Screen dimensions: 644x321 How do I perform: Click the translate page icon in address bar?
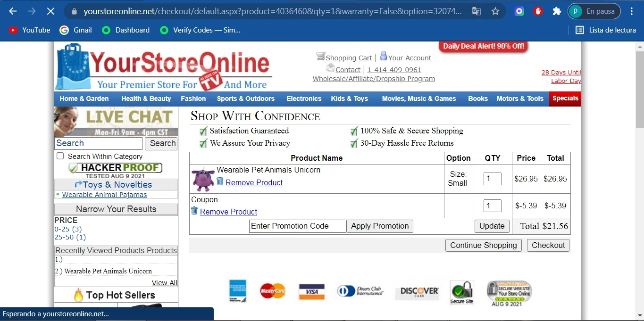point(477,11)
